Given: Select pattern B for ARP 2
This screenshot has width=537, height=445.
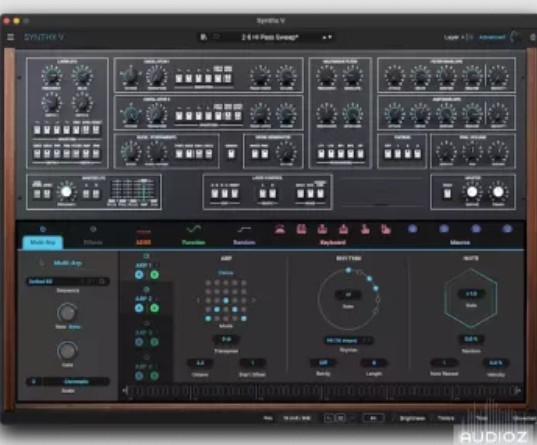Looking at the screenshot, I should [x=154, y=308].
